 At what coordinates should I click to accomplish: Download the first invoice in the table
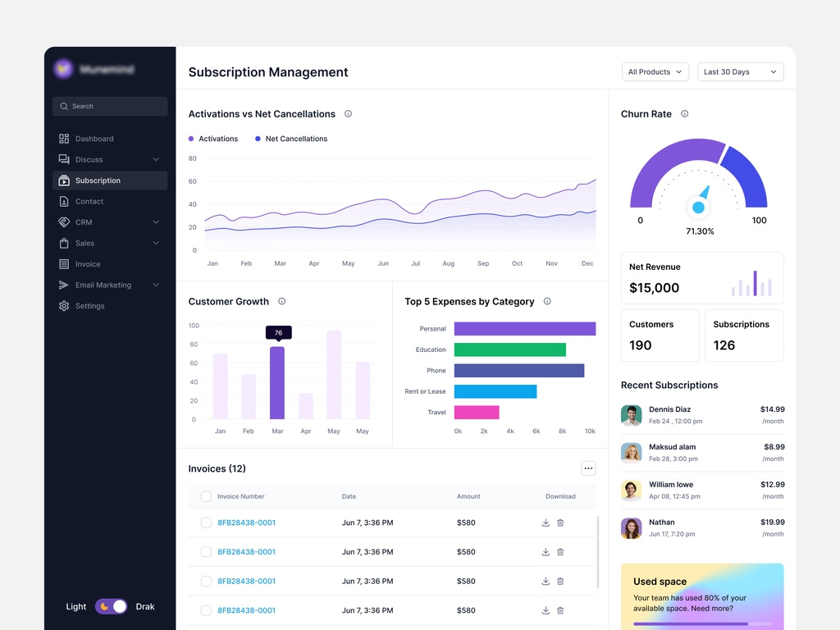pyautogui.click(x=546, y=523)
